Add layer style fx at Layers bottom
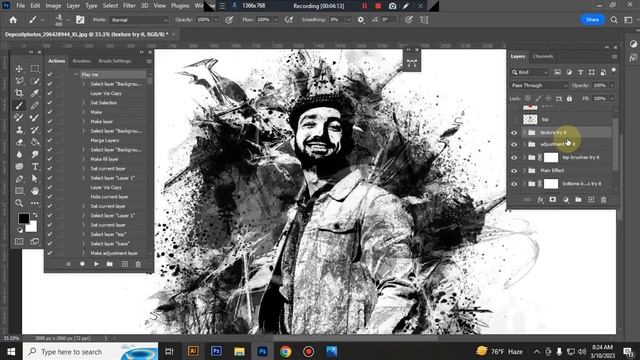The image size is (640, 360). [x=540, y=200]
